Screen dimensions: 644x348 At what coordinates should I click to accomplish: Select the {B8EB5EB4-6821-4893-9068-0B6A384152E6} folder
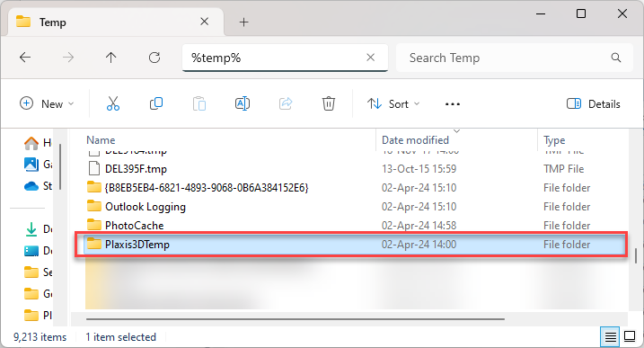pyautogui.click(x=207, y=188)
